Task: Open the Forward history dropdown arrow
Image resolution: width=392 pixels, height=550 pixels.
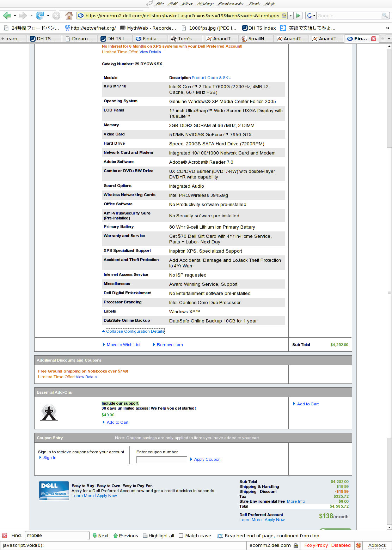Action: click(31, 16)
